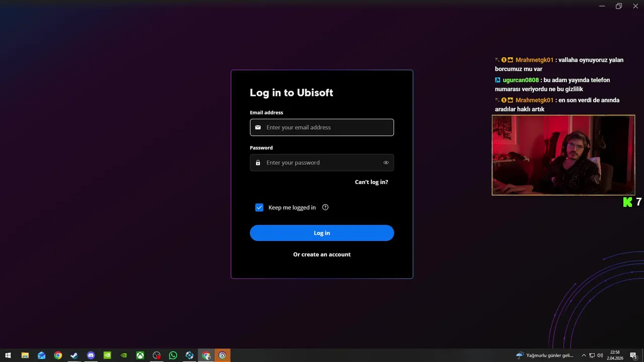Open File Explorer from the taskbar
The image size is (644, 362).
coord(25,355)
